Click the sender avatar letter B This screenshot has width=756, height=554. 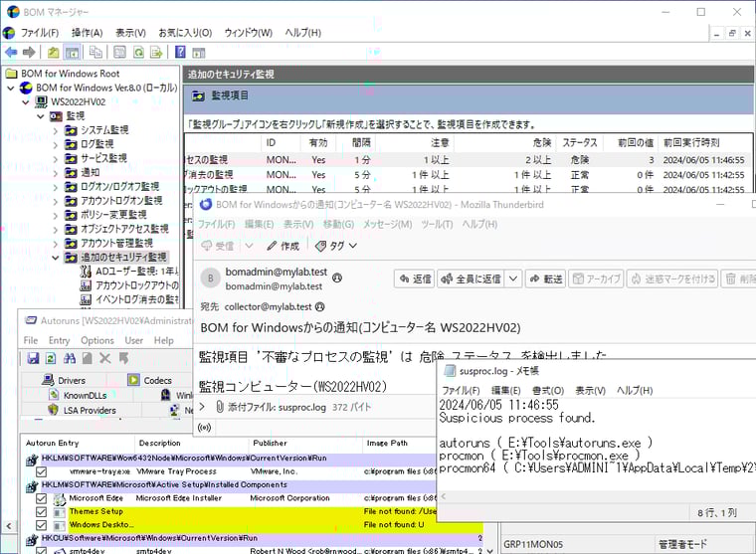click(210, 278)
